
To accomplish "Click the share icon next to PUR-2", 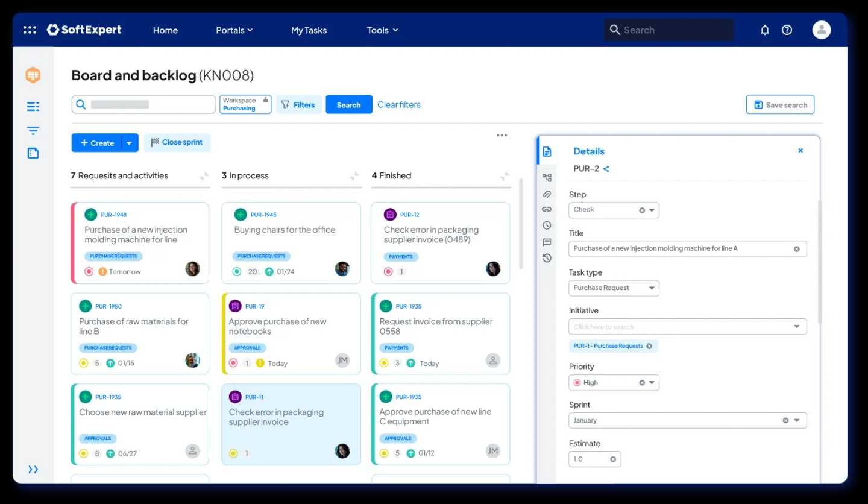I will pos(606,169).
